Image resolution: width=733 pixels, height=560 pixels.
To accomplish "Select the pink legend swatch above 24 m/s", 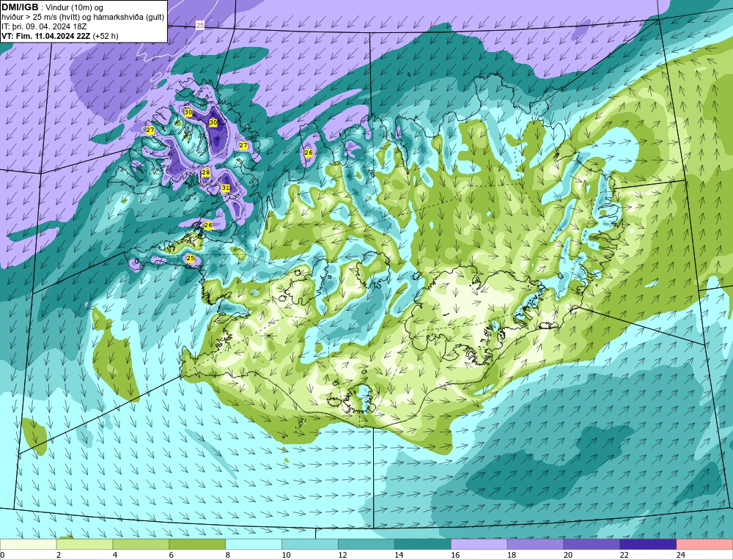I will [704, 545].
